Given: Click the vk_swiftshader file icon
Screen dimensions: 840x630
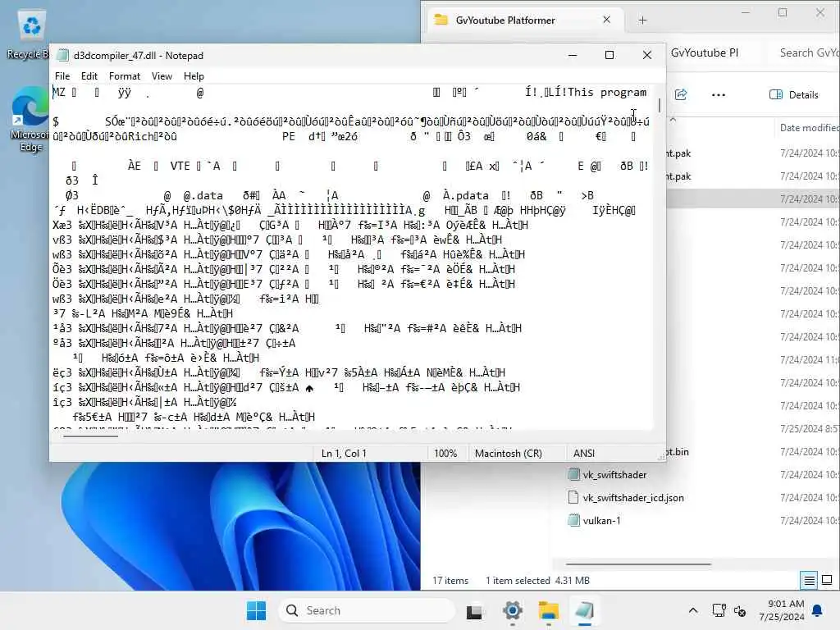Looking at the screenshot, I should tap(573, 474).
